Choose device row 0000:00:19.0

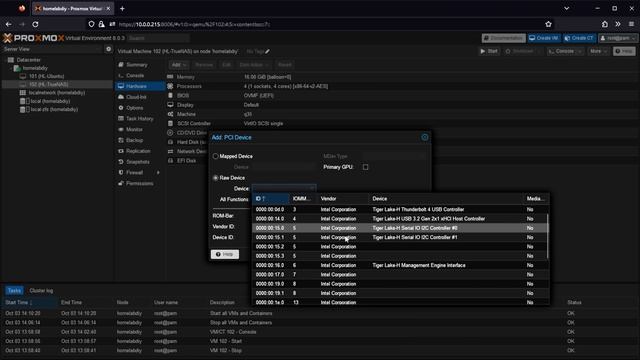pyautogui.click(x=400, y=284)
